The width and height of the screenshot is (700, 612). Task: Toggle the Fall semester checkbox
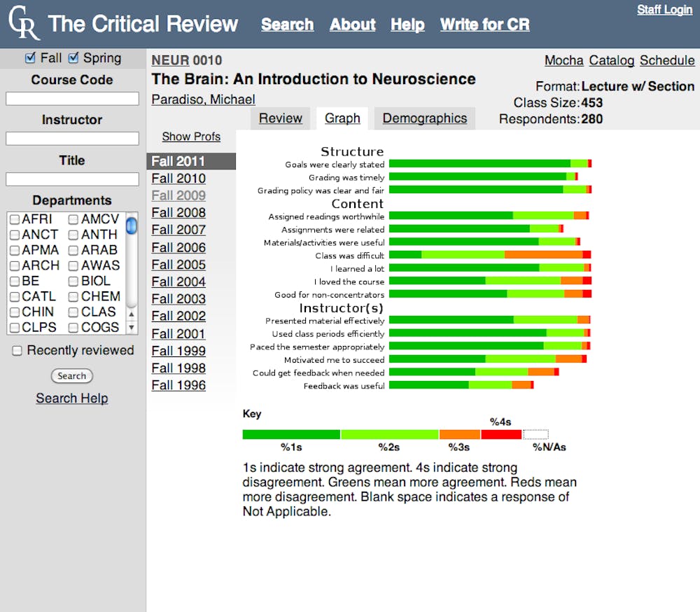[29, 58]
